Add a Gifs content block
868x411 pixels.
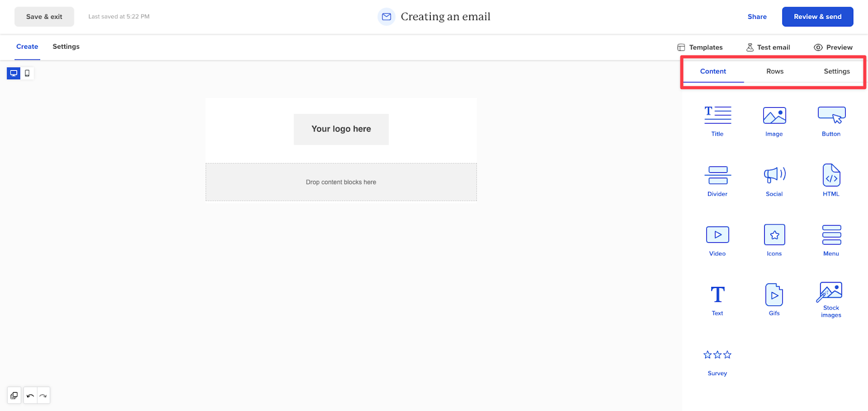coord(774,299)
